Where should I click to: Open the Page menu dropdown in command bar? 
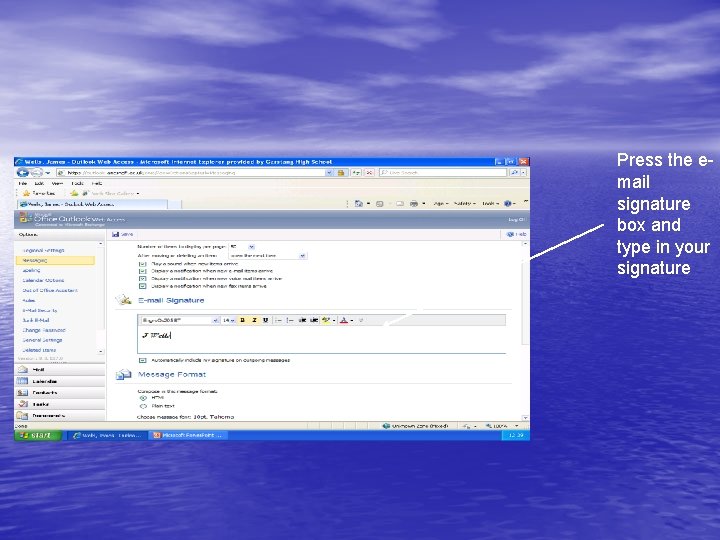(440, 203)
